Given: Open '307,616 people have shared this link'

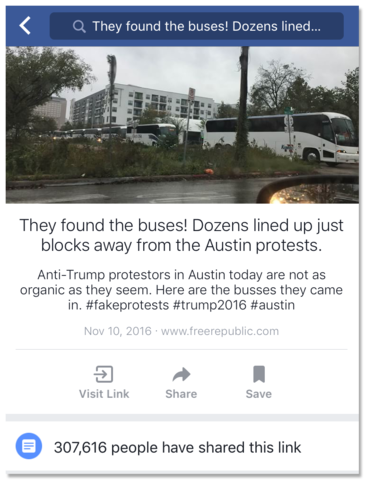Looking at the screenshot, I should [x=178, y=447].
